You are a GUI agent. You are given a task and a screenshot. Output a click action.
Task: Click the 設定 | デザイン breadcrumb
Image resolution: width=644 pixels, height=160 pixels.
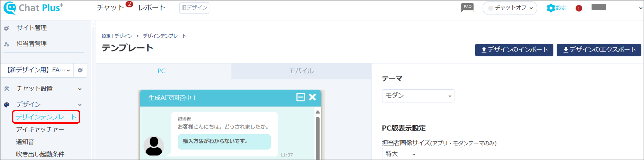pos(117,36)
